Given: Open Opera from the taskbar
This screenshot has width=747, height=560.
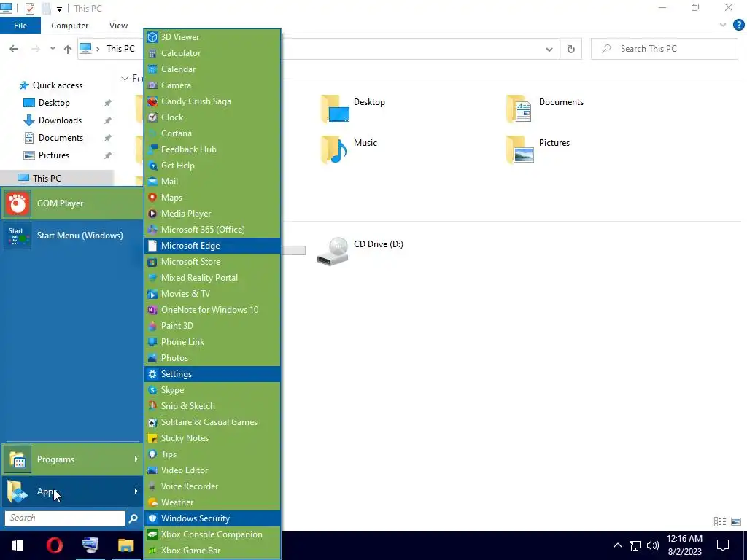Looking at the screenshot, I should (x=54, y=545).
